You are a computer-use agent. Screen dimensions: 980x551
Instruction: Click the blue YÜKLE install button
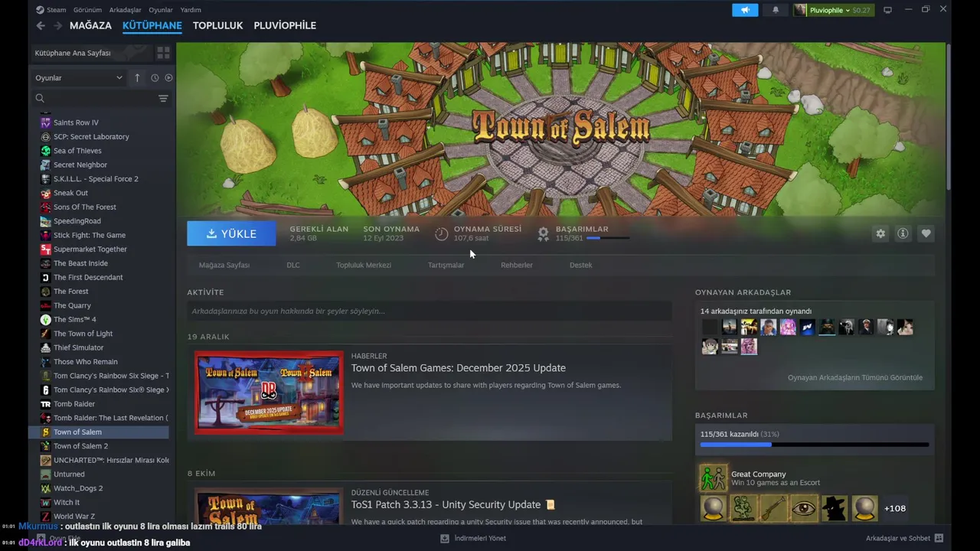[231, 233]
